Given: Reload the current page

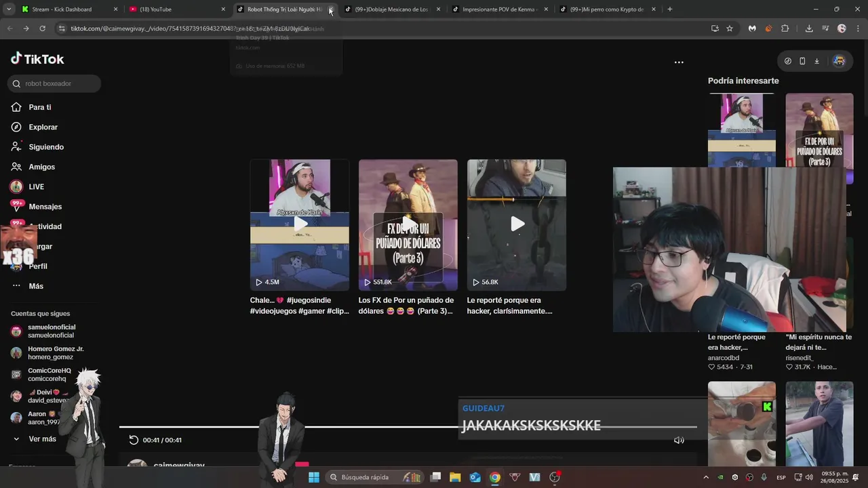Looking at the screenshot, I should 42,28.
